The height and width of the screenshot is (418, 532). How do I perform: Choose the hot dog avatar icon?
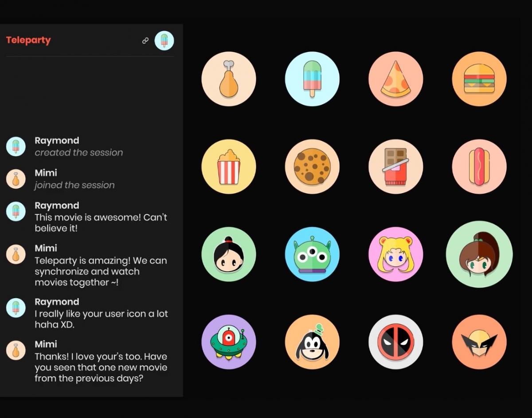click(479, 167)
